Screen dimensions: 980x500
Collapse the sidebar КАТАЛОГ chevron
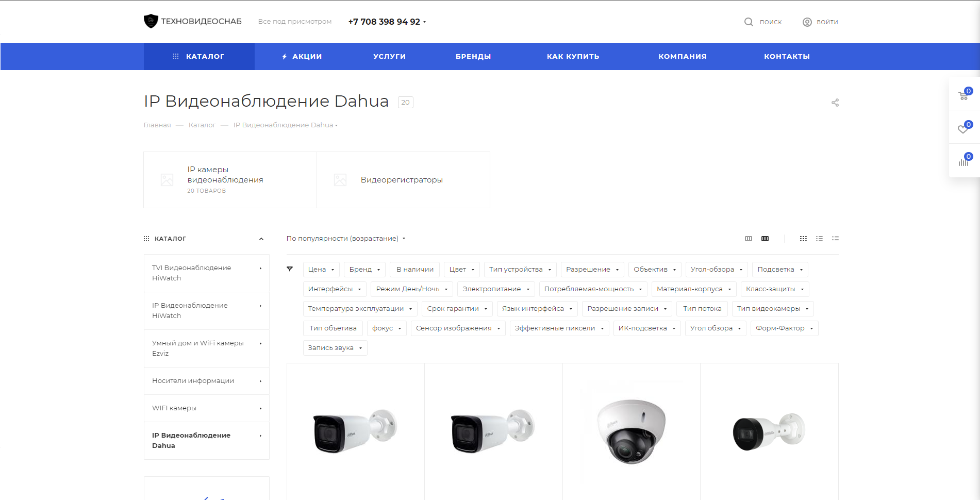click(x=261, y=239)
